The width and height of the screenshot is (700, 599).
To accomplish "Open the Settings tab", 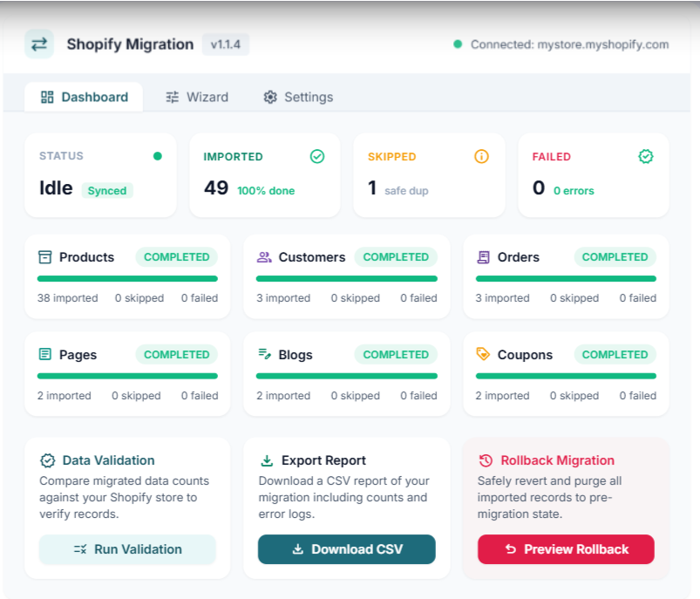I will [x=298, y=97].
